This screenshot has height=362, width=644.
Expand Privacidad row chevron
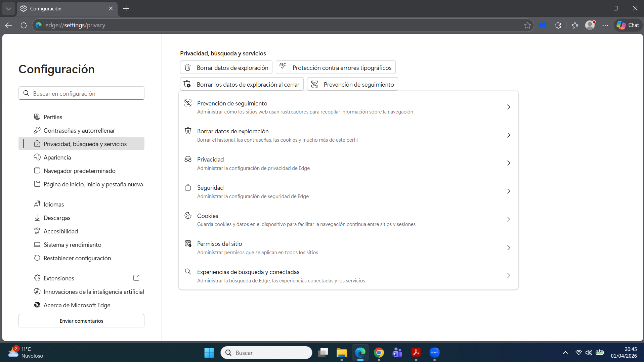click(x=509, y=163)
